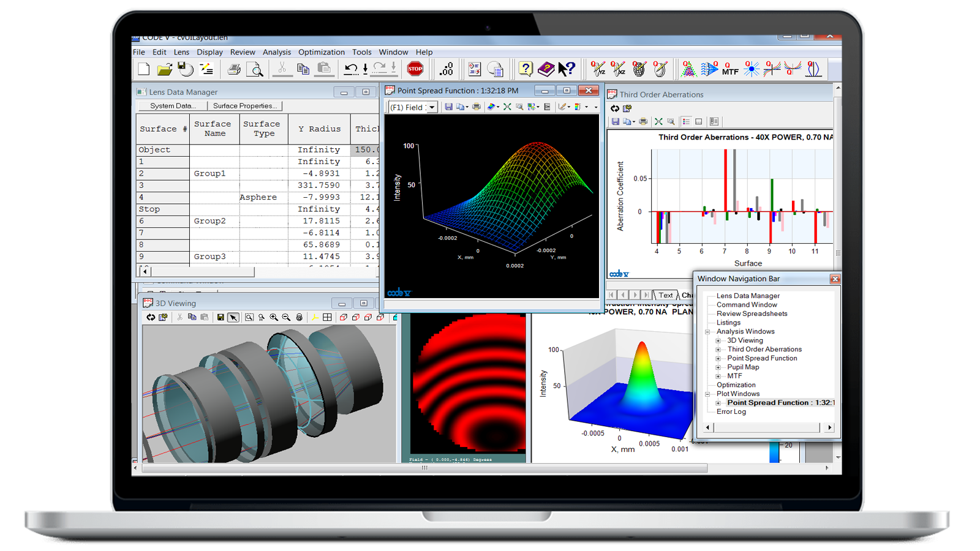Click the quick ray fan triangle icon
The height and width of the screenshot is (551, 980).
click(x=688, y=69)
